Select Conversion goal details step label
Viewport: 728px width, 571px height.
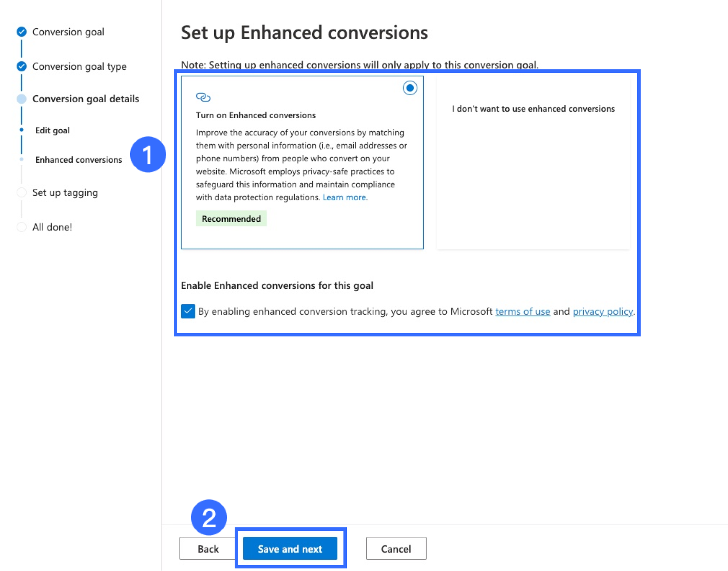click(86, 99)
